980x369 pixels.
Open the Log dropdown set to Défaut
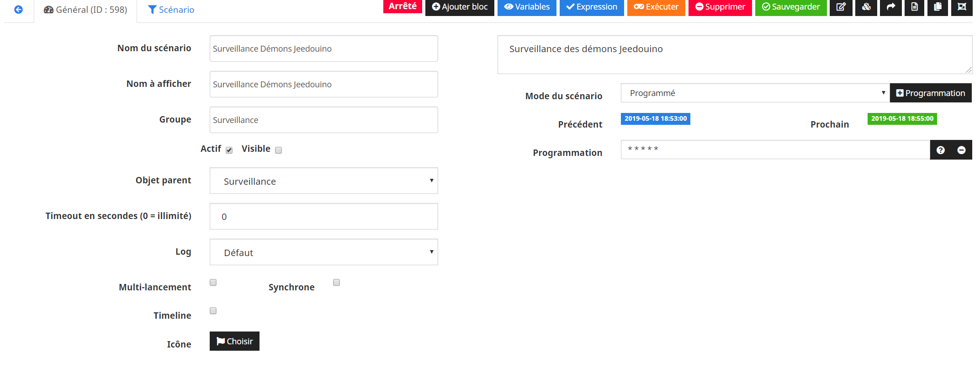323,252
